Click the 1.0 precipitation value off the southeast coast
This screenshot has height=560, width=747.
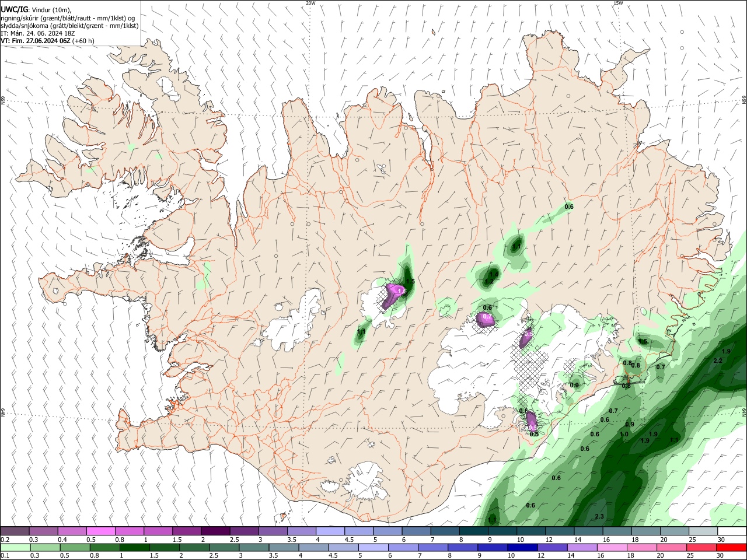(624, 434)
